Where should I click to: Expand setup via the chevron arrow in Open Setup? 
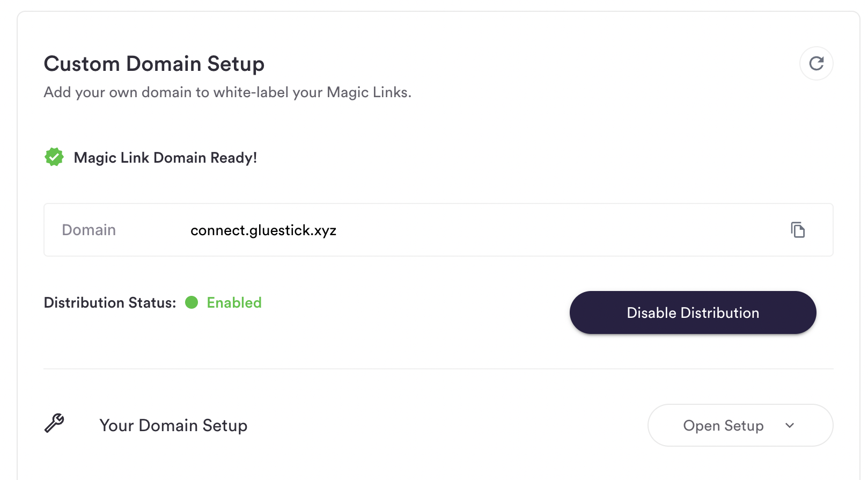coord(790,425)
